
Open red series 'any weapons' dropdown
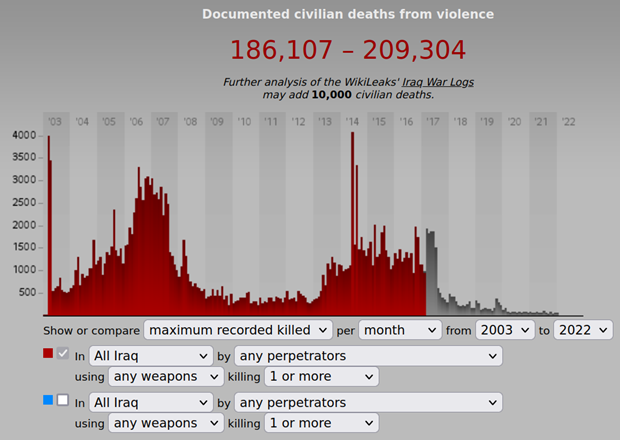click(168, 377)
